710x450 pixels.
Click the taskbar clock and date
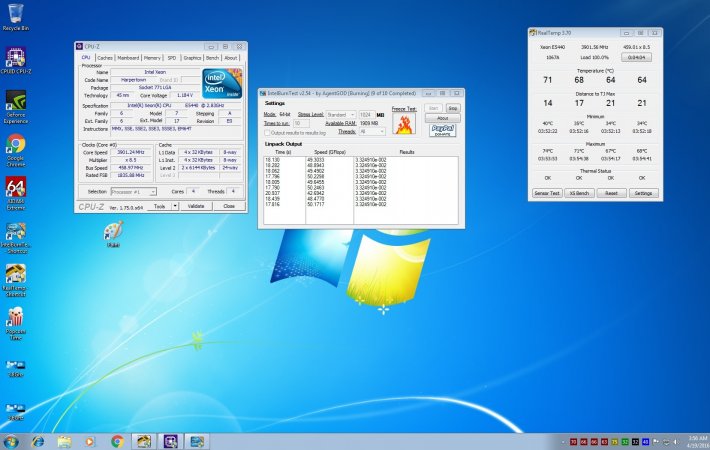pos(697,442)
